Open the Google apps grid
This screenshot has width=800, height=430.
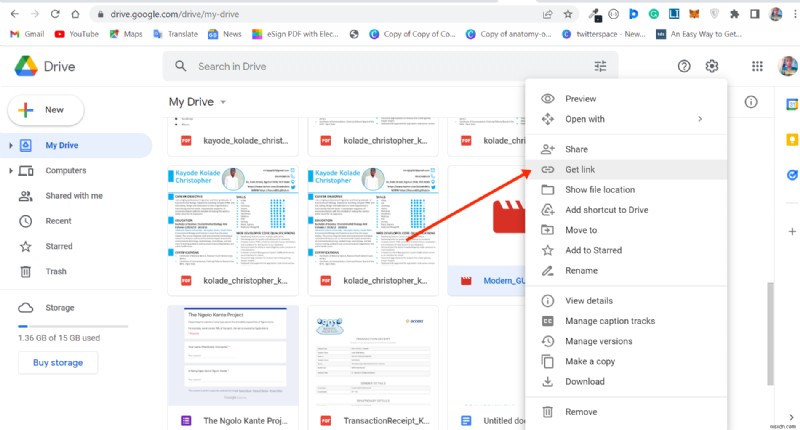coord(757,66)
